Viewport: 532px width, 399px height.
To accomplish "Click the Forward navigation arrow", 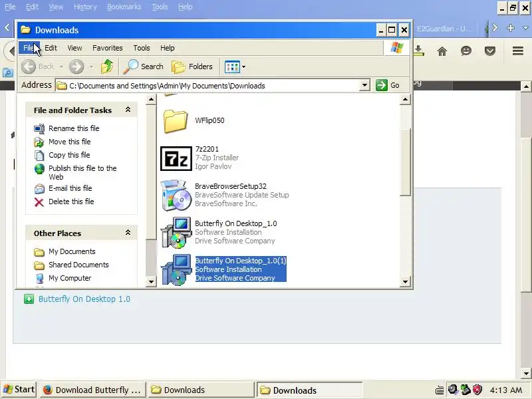I will coord(76,66).
